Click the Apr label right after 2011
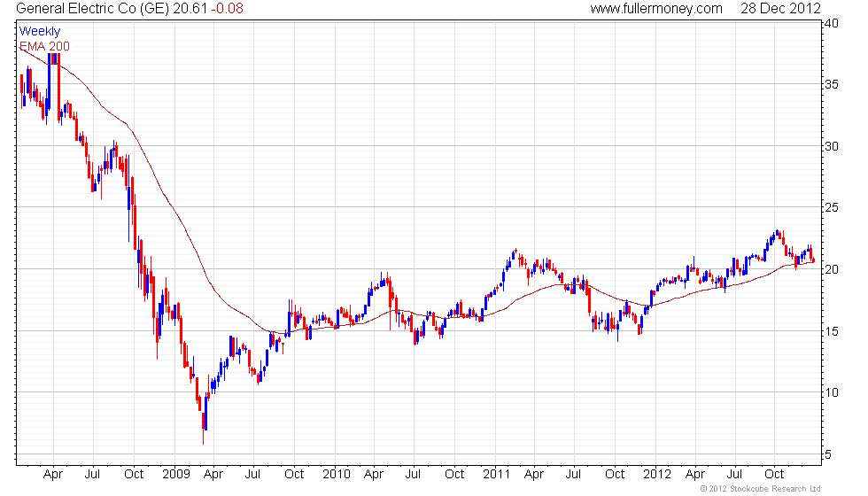 click(533, 475)
